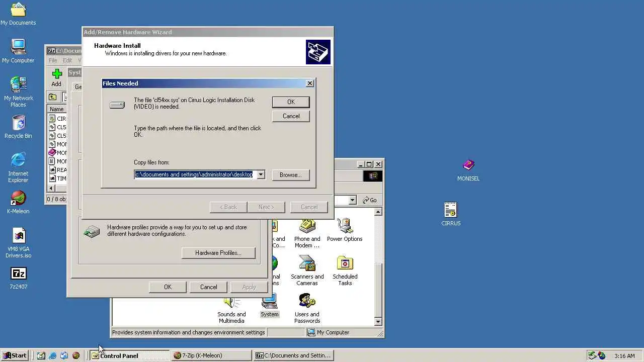Image resolution: width=644 pixels, height=362 pixels.
Task: Open Phone and Modem in Control Panel
Action: pos(307,233)
